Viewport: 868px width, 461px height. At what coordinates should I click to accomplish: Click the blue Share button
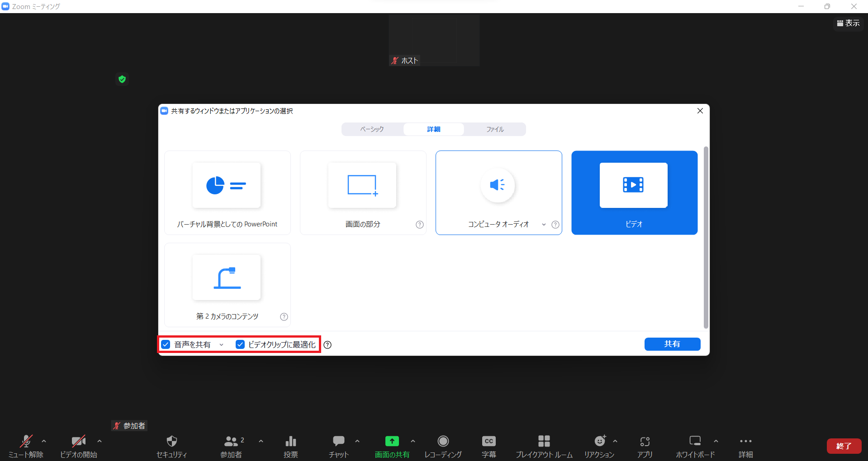(672, 344)
